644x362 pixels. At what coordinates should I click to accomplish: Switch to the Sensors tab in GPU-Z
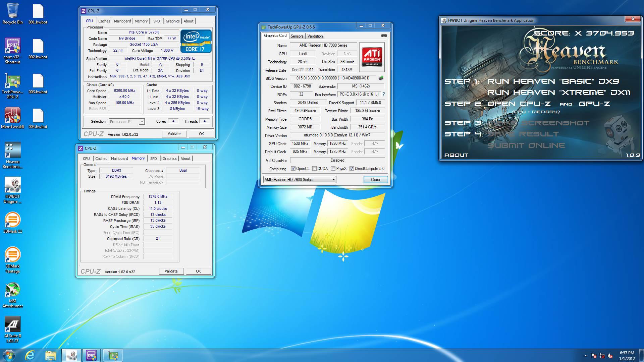297,36
